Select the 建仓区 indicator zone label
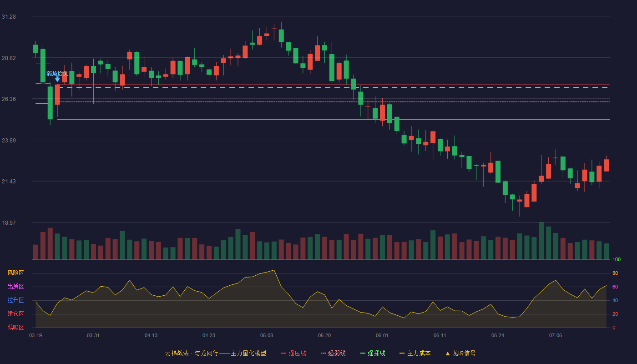The width and height of the screenshot is (637, 364). pos(15,314)
